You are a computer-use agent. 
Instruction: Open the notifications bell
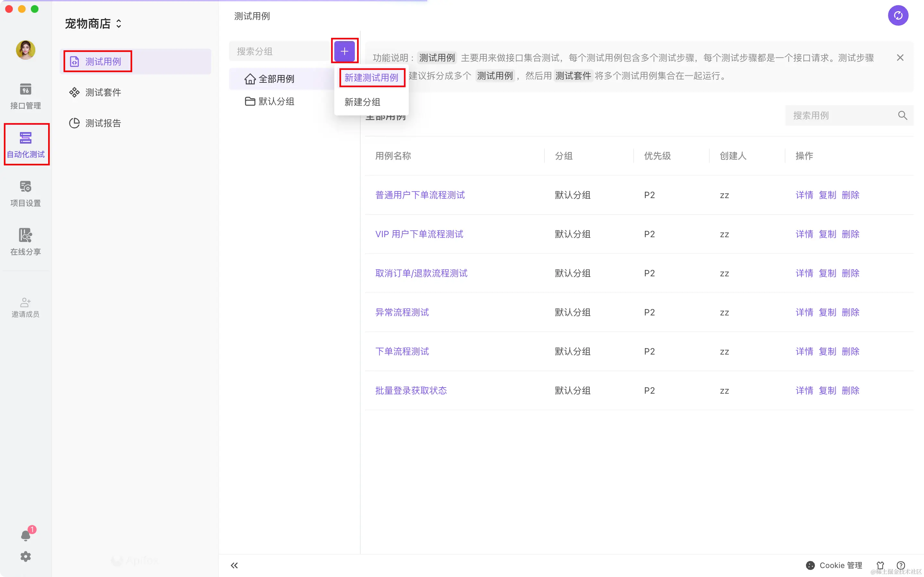26,535
